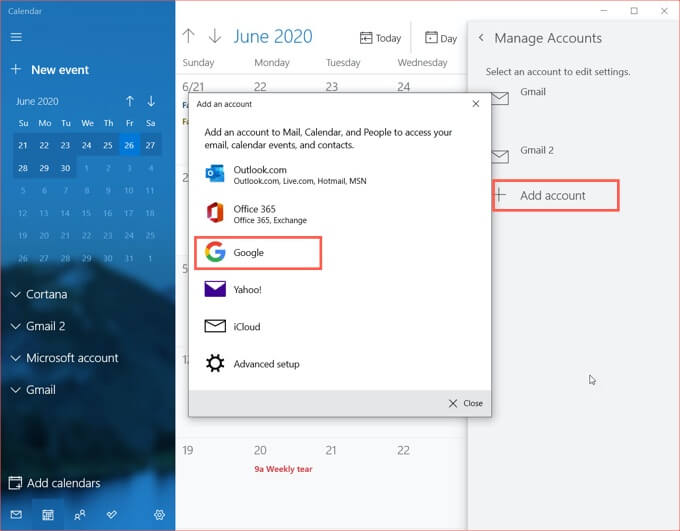Open the Settings gear icon
Screen dimensions: 680x531
click(159, 515)
